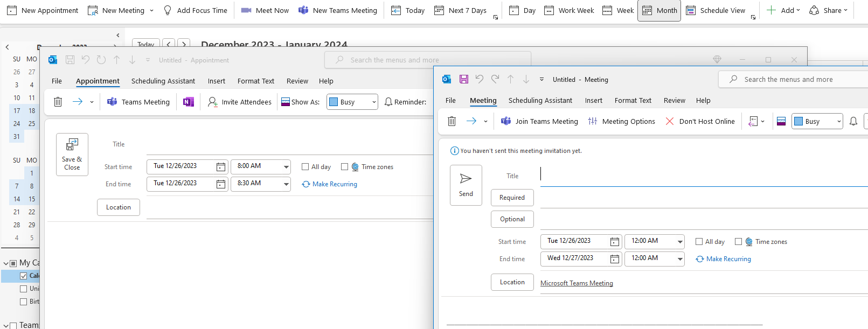Click the Delete icon in Appointment window

tap(58, 102)
